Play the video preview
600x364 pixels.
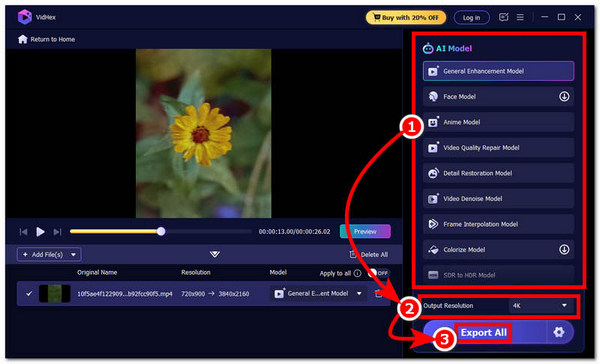tap(40, 232)
